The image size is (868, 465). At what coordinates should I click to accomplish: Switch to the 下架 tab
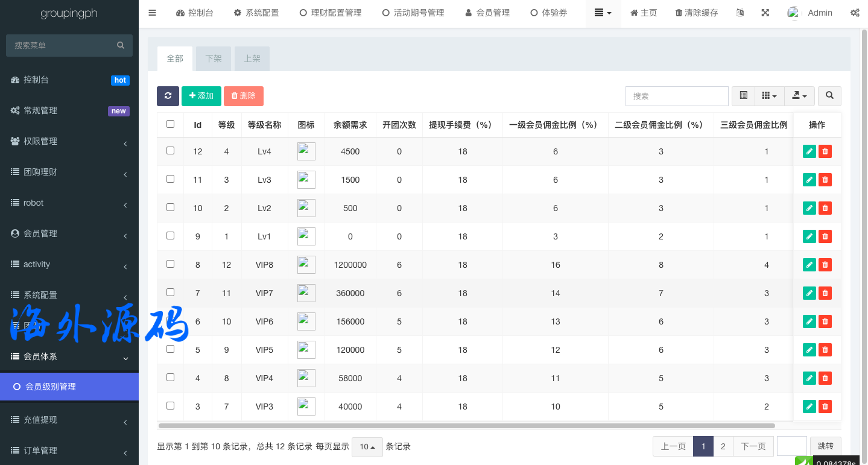pos(214,59)
